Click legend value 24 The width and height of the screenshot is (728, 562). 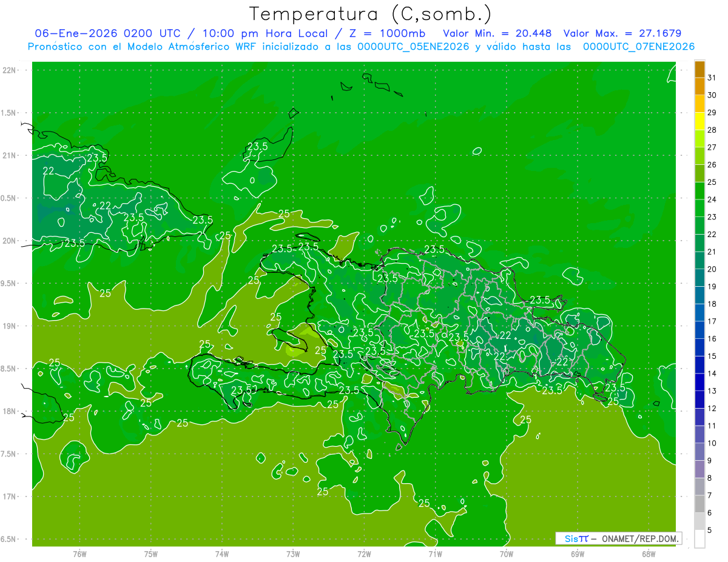point(712,199)
